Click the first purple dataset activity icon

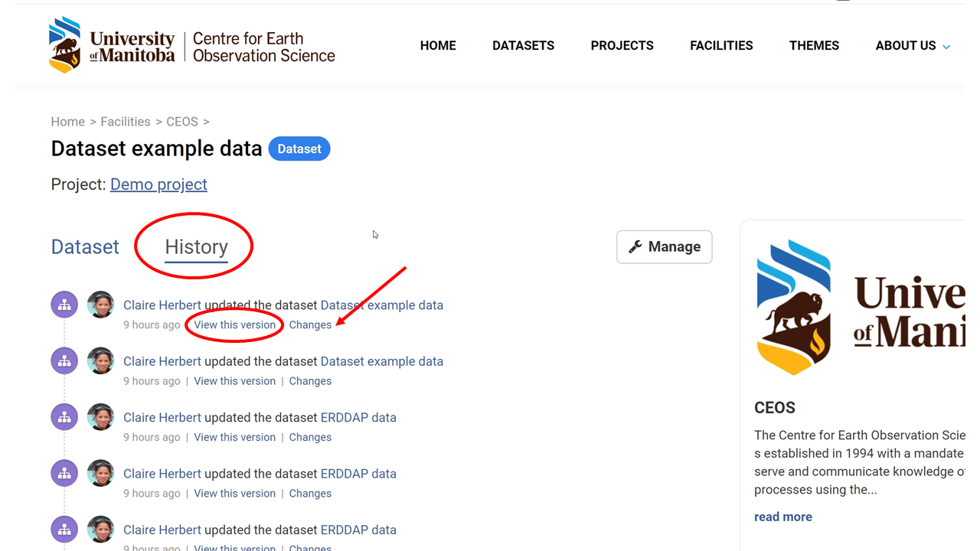click(64, 305)
